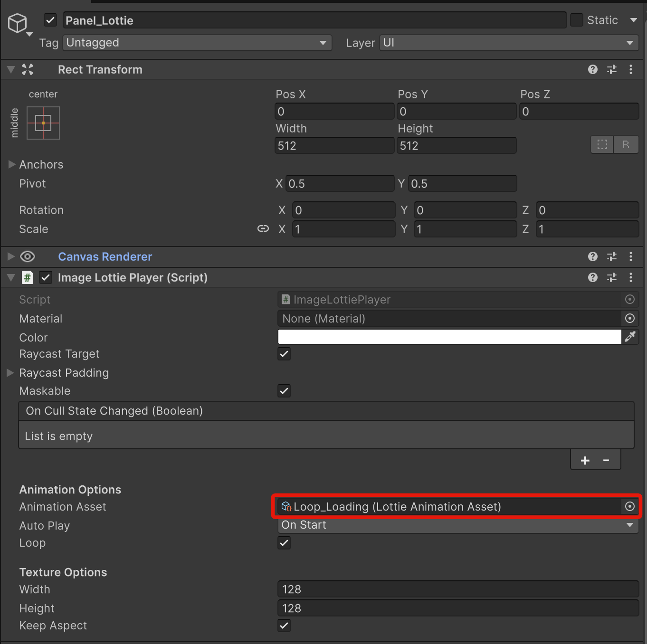647x644 pixels.
Task: Open object picker for Material field
Action: point(630,318)
